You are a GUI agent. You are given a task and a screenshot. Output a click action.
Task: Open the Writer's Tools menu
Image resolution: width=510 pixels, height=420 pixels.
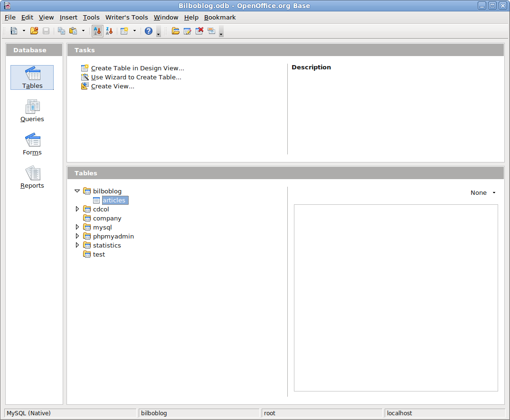126,17
